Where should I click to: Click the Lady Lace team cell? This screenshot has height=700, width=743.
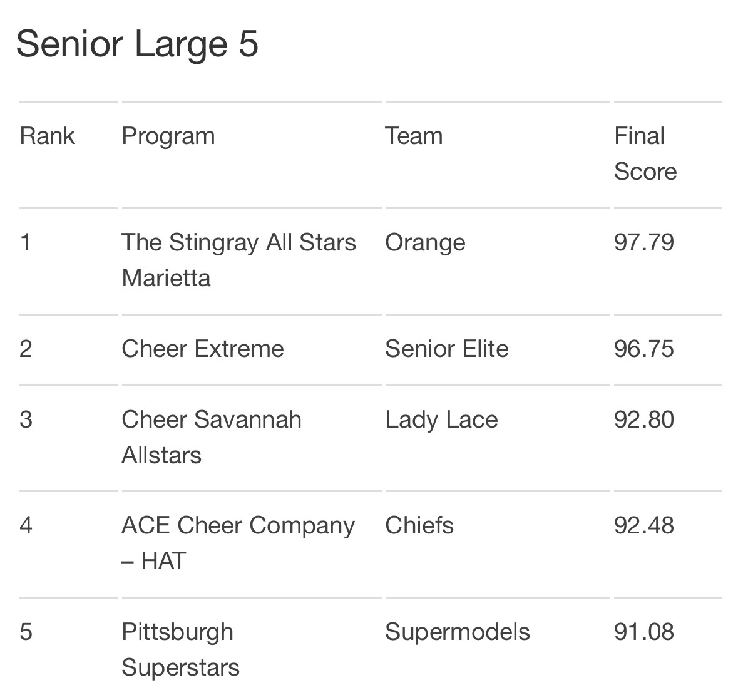click(442, 421)
